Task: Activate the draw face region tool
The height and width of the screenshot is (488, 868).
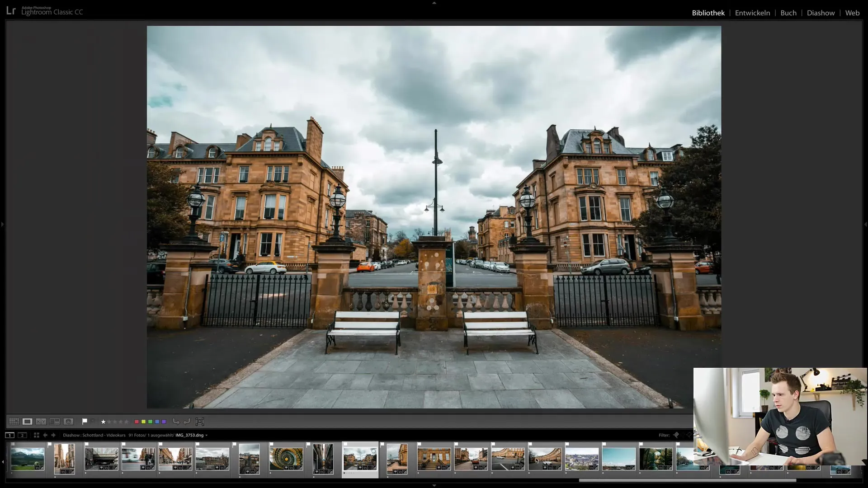Action: click(x=199, y=422)
